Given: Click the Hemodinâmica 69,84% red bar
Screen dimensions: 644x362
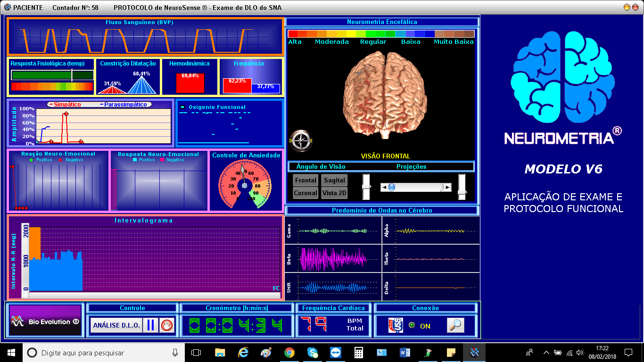Looking at the screenshot, I should (x=190, y=83).
